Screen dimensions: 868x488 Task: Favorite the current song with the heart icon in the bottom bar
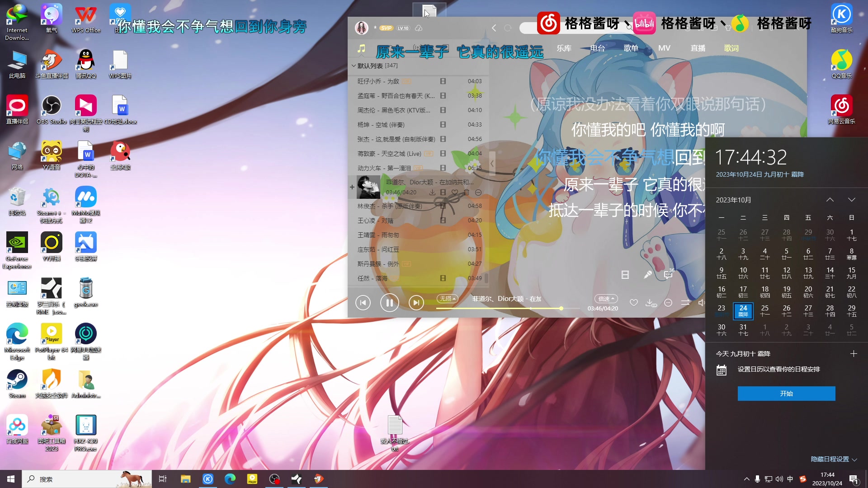coord(634,303)
